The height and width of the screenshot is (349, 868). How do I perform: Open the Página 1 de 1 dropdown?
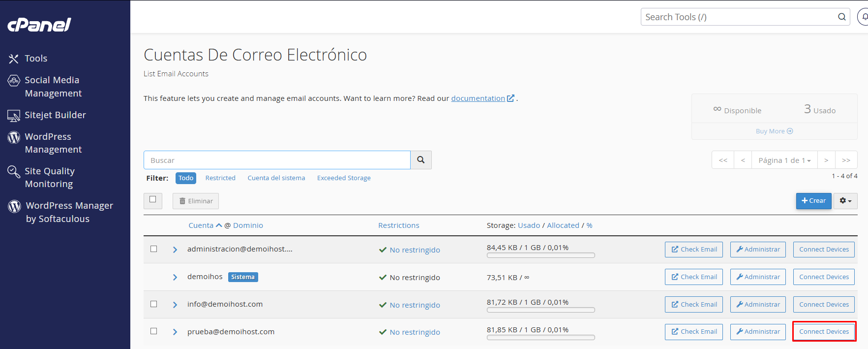tap(784, 160)
